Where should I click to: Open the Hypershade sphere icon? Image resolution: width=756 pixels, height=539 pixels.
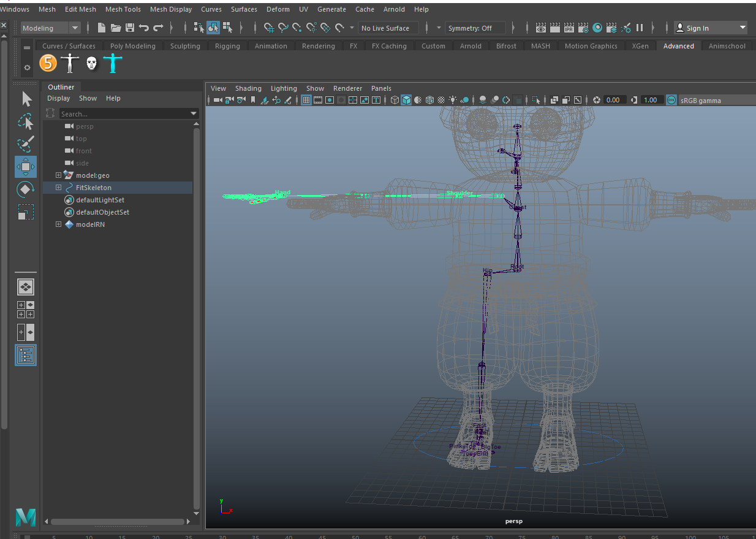(597, 28)
